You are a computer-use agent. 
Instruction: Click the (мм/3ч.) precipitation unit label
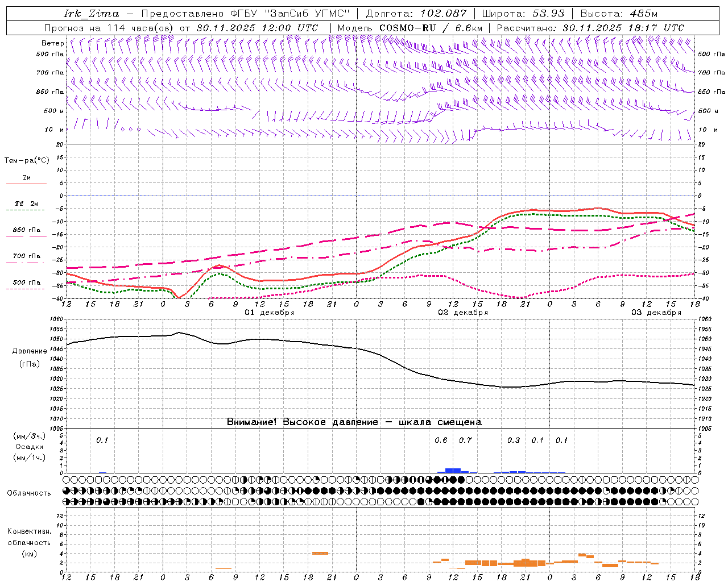pyautogui.click(x=30, y=436)
